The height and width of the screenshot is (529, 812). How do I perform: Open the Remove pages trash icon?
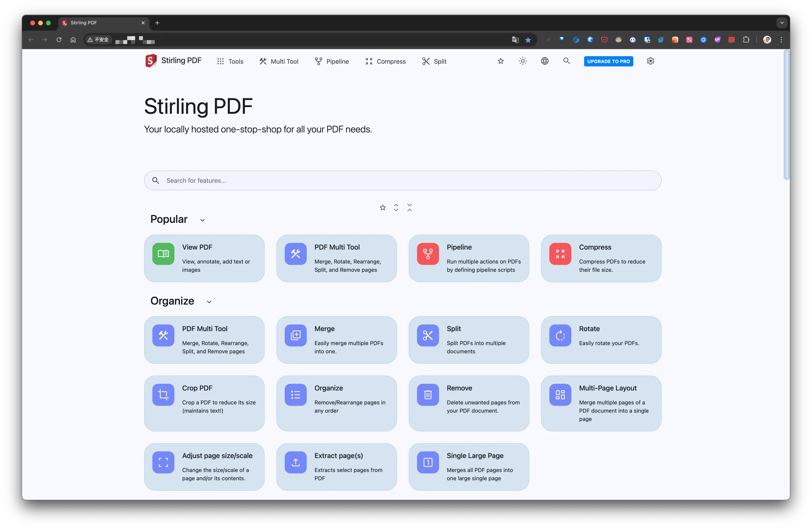(427, 395)
